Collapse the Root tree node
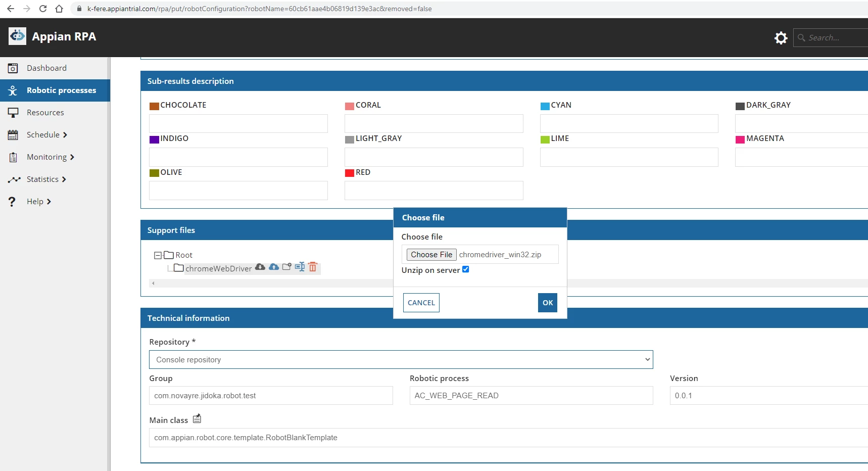868x471 pixels. coord(158,256)
